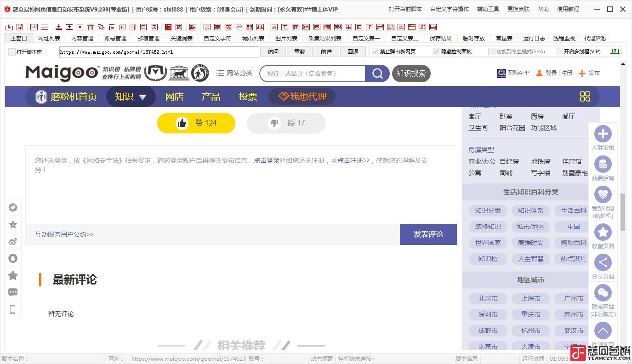Screen dimensions: 632x364
Task: Click the 发表评论 button
Action: pyautogui.click(x=428, y=234)
